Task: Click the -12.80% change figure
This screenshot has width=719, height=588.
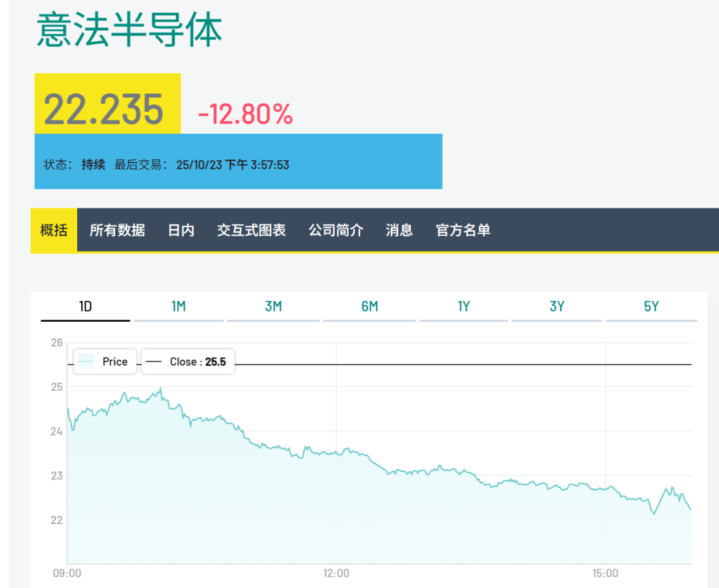Action: click(245, 115)
